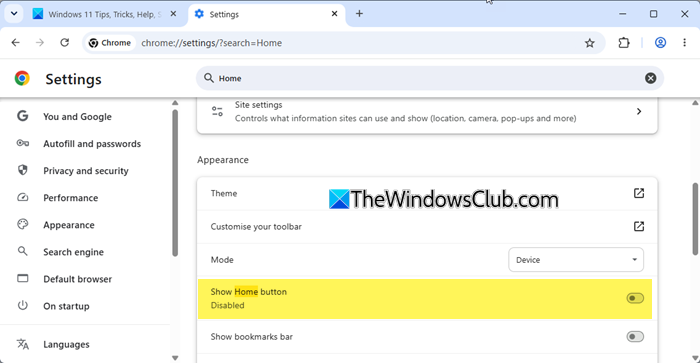Click the Site settings sliders icon
Screen dimensions: 700x363
click(x=217, y=111)
